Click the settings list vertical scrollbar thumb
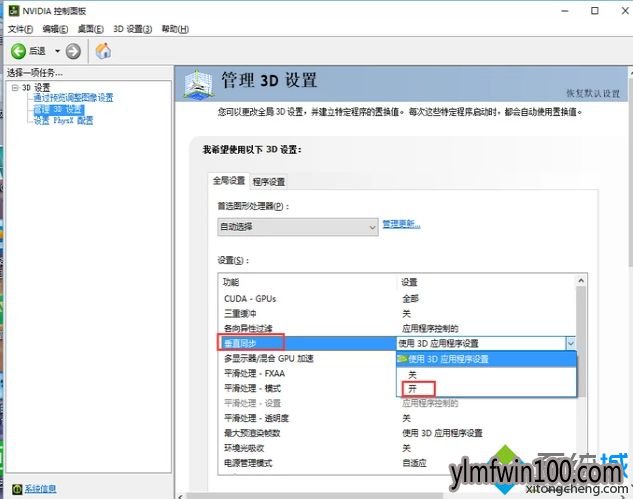 coord(581,341)
